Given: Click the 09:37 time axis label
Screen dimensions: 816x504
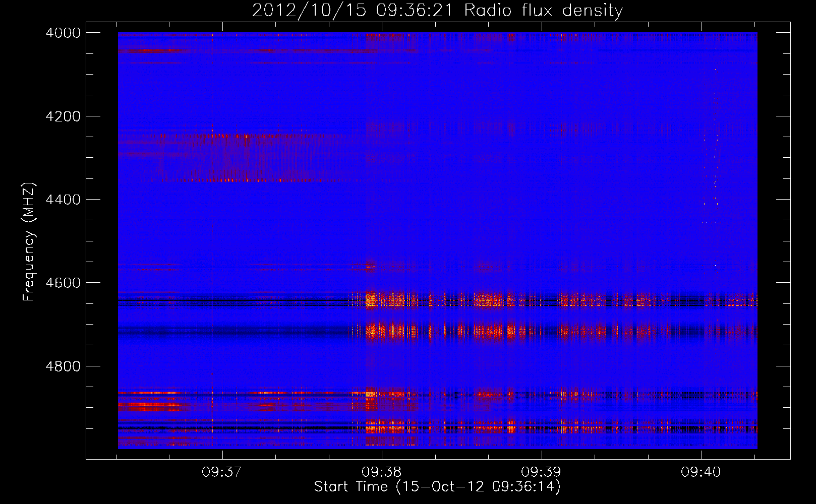Looking at the screenshot, I should click(222, 472).
